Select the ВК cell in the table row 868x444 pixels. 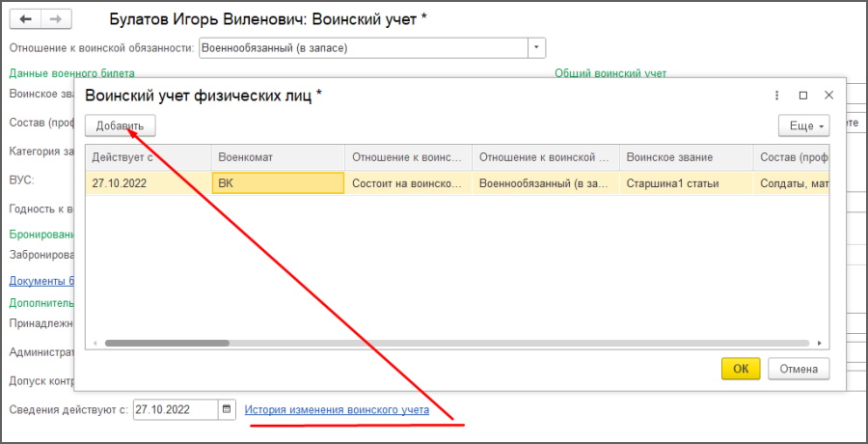[x=278, y=183]
